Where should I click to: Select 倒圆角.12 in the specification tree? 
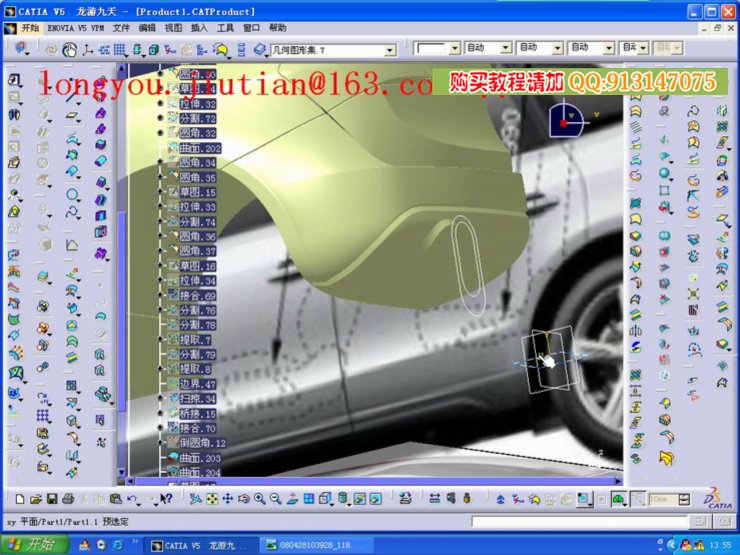[202, 442]
